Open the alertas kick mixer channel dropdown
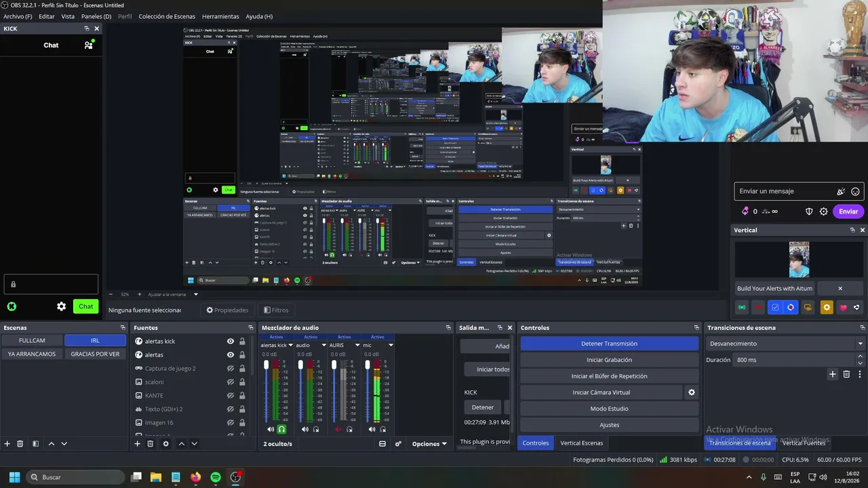 click(x=290, y=345)
